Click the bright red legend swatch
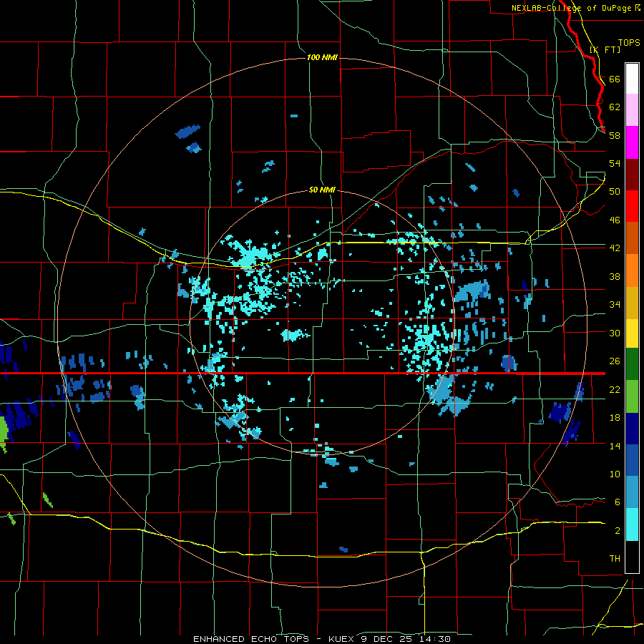Viewport: 644px width, 644px height. 632,206
